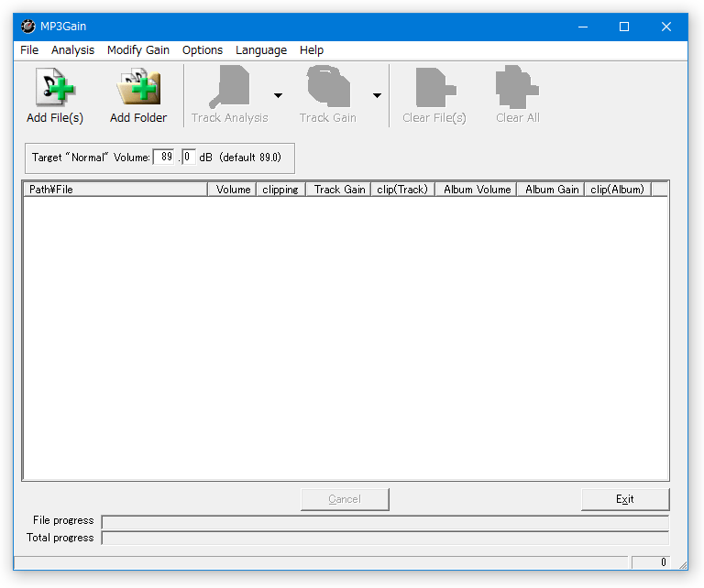704x588 pixels.
Task: Start Track Analysis from the toolbar
Action: (x=229, y=87)
